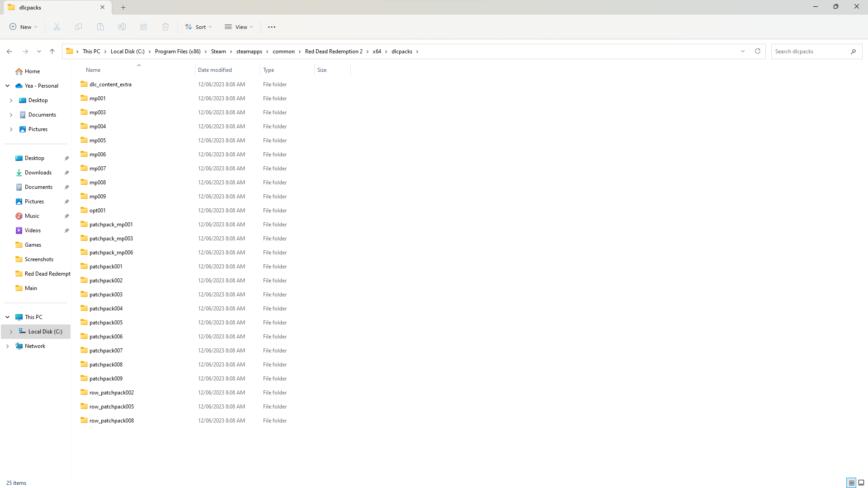This screenshot has width=868, height=488.
Task: Open the See more ellipsis menu
Action: point(272,27)
